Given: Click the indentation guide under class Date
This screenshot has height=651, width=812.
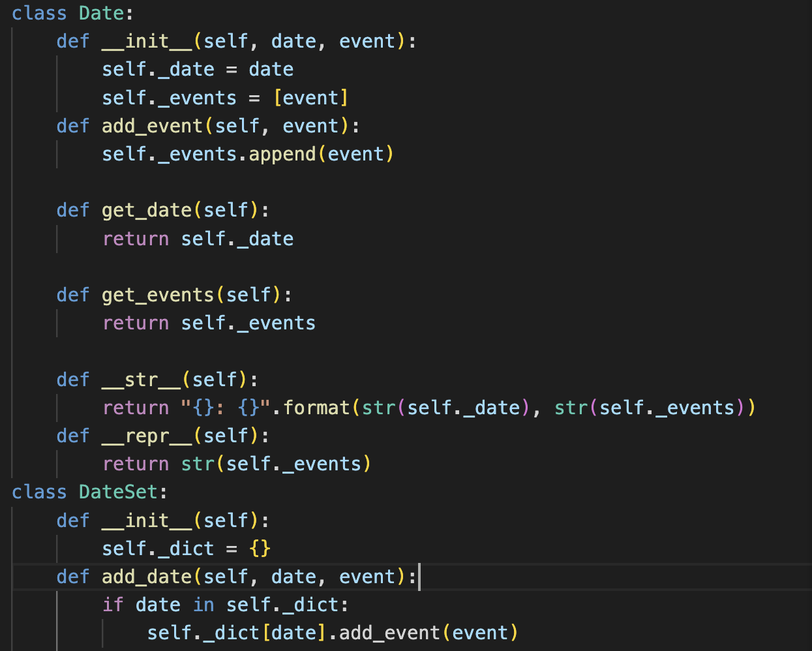Looking at the screenshot, I should click(13, 261).
